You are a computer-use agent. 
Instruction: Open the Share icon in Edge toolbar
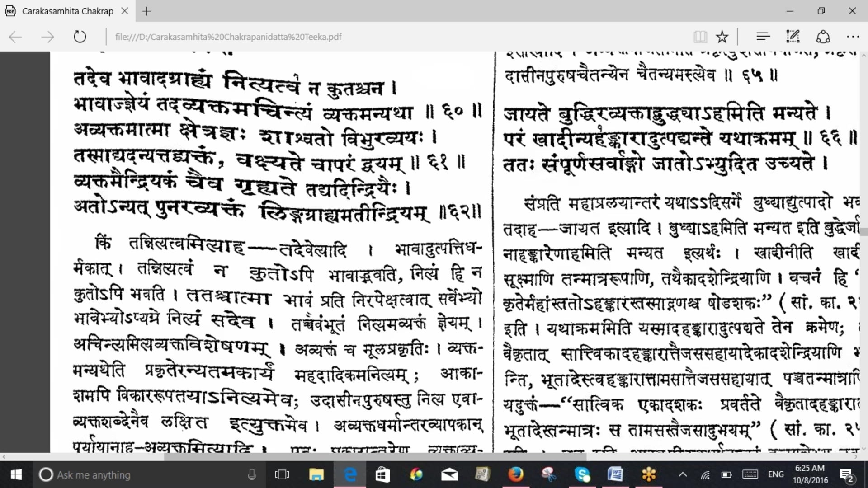click(823, 37)
